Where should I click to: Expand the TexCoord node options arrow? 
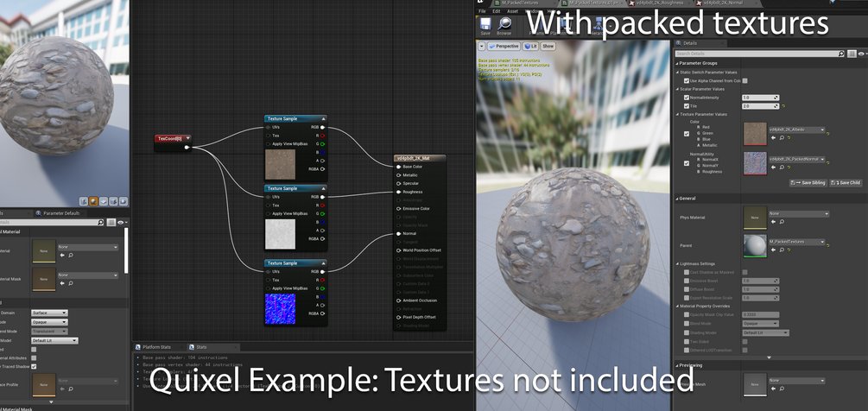(188, 138)
